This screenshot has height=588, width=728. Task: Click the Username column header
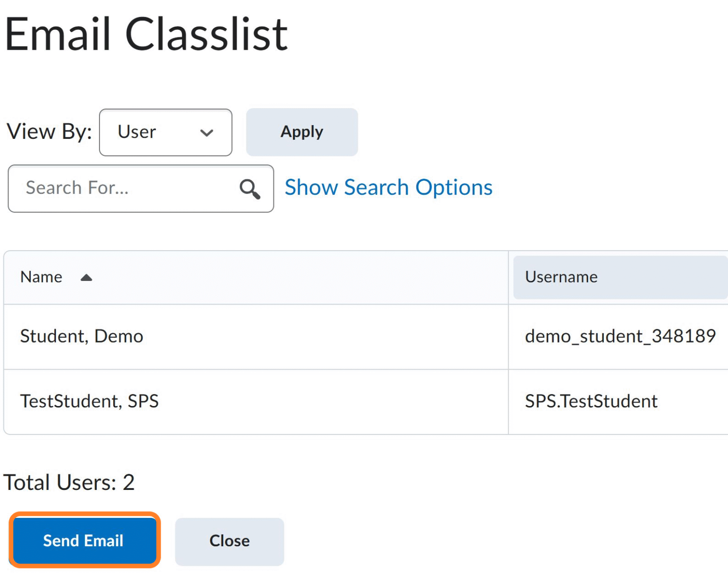tap(561, 277)
